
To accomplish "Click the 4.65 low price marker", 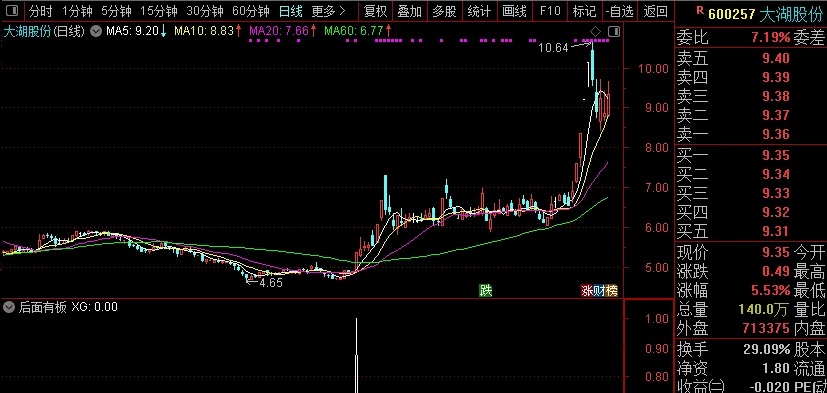I will tap(270, 283).
